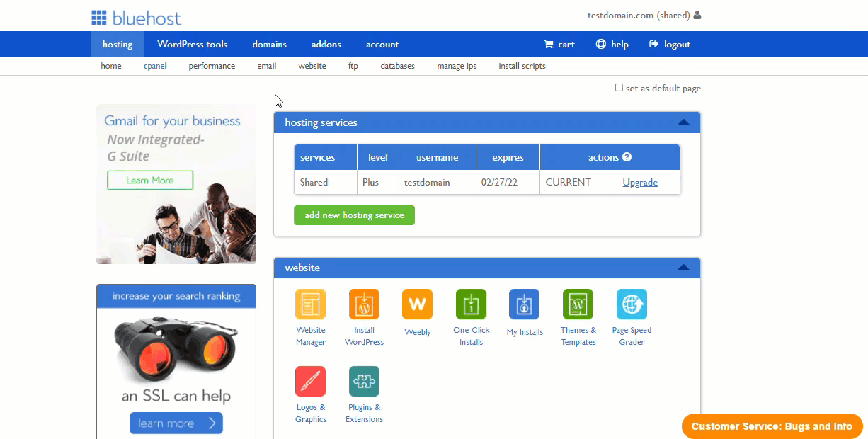Open the domains menu
868x439 pixels.
(270, 44)
